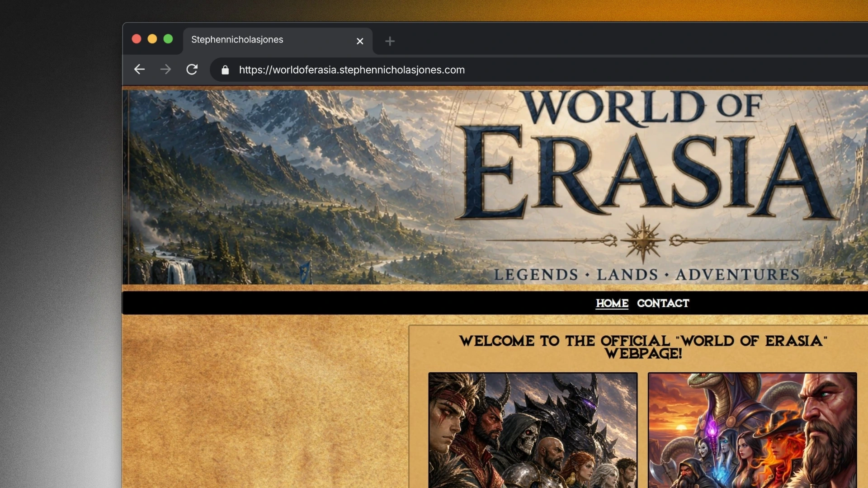868x488 pixels.
Task: Close the Stephennicholasjones tab
Action: (360, 41)
